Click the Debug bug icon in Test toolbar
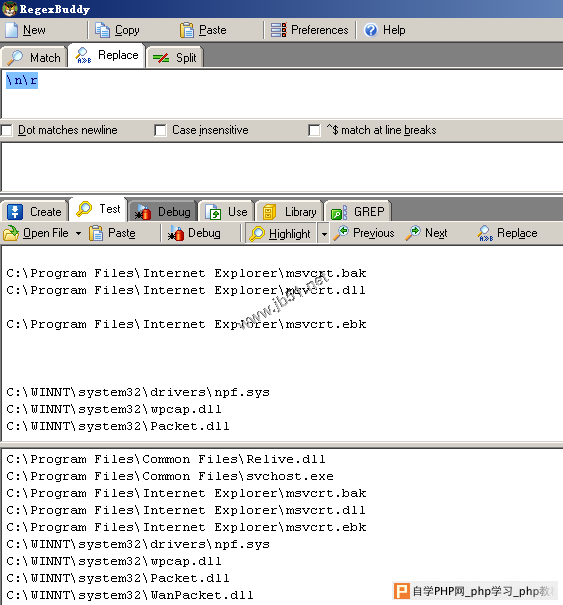This screenshot has width=563, height=605. (176, 233)
